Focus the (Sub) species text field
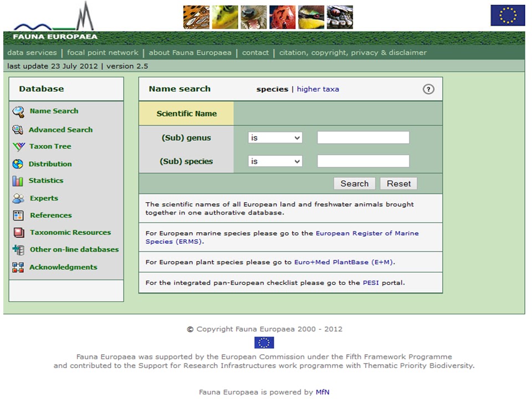 (x=363, y=161)
